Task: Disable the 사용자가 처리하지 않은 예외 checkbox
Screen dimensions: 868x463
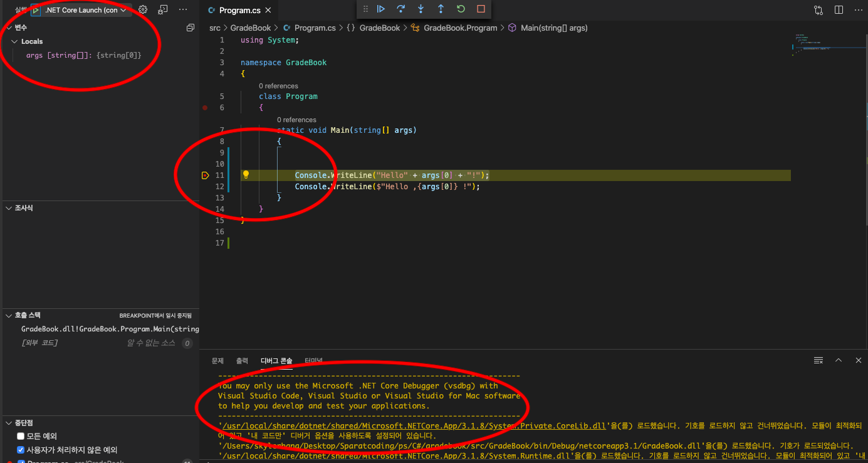Action: click(21, 450)
